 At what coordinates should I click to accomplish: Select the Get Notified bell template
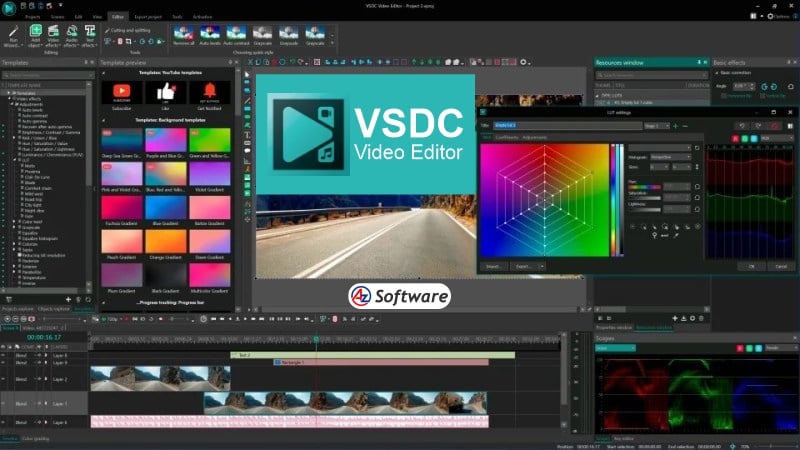tap(209, 93)
